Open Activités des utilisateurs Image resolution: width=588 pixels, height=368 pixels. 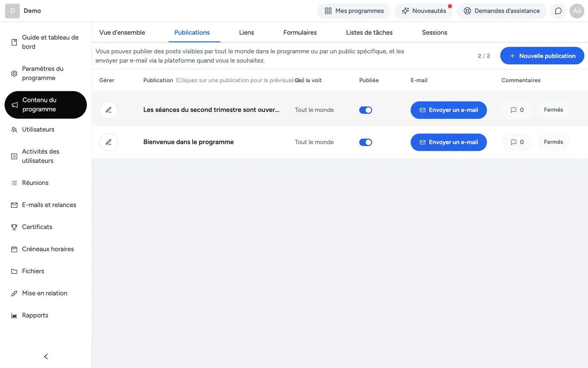click(46, 156)
